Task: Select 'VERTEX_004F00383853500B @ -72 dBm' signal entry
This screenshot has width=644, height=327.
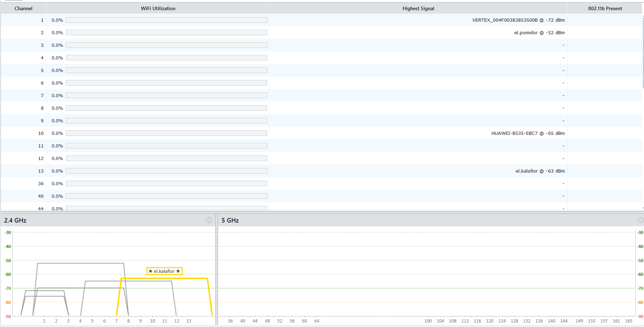Action: [x=518, y=20]
